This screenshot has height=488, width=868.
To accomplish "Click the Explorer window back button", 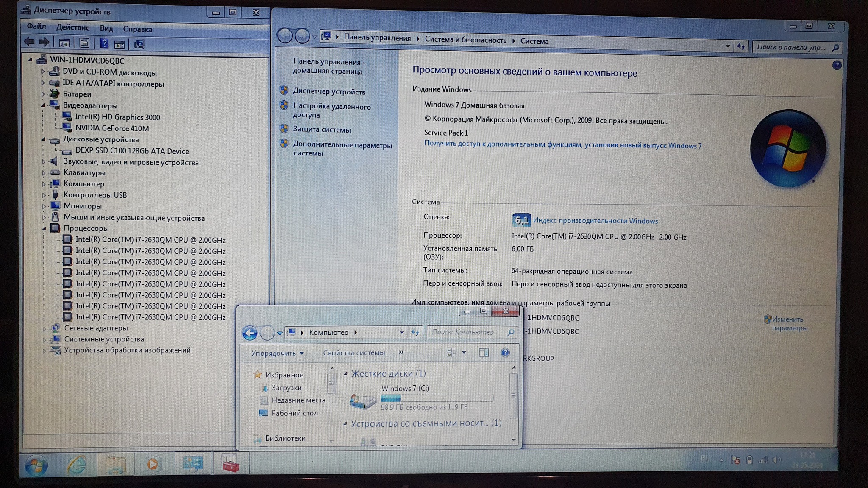I will [250, 333].
